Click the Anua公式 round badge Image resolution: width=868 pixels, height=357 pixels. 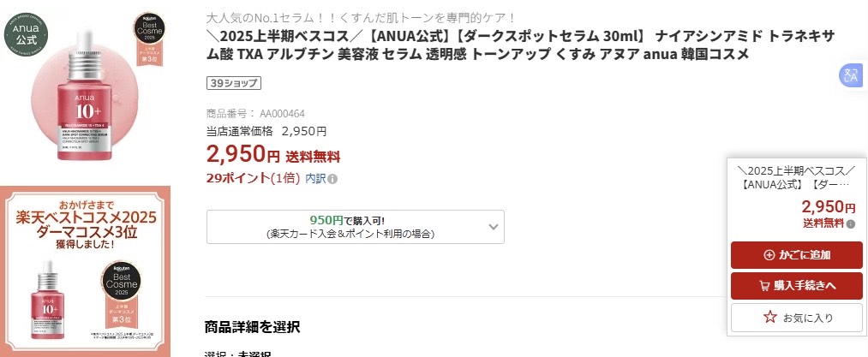(27, 33)
